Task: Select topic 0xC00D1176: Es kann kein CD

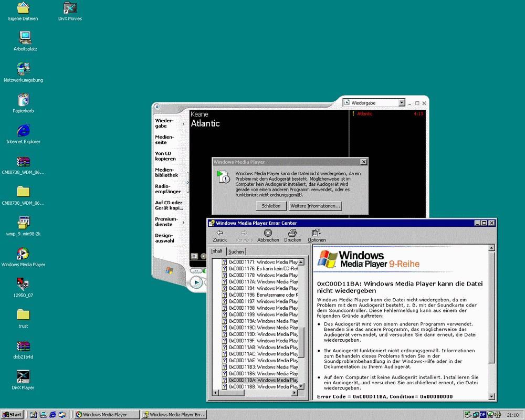Action: [x=260, y=269]
